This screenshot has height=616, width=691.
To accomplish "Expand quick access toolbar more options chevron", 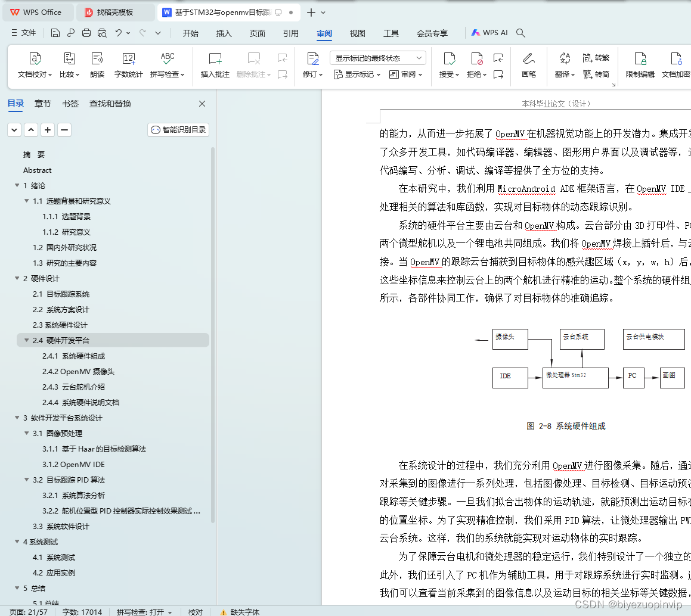I will pos(158,33).
